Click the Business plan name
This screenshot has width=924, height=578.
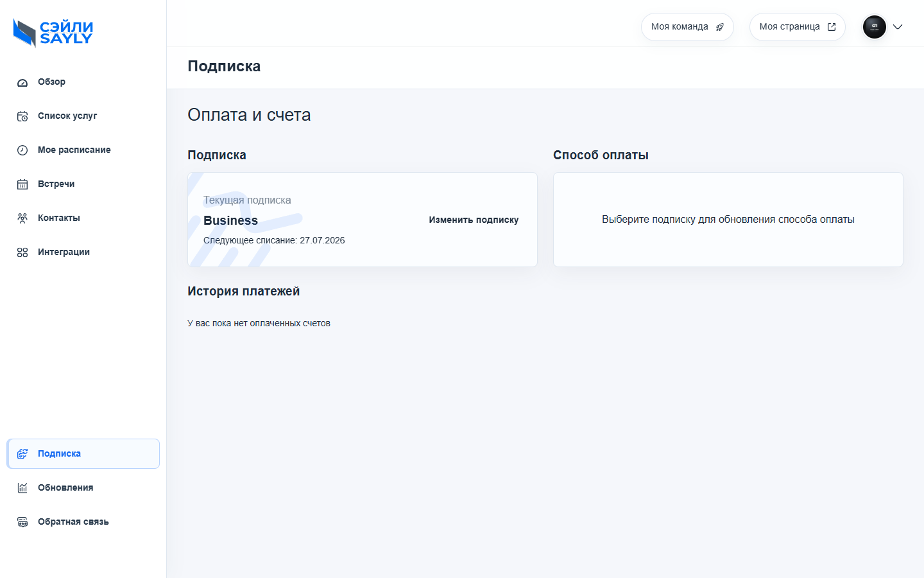coord(231,220)
